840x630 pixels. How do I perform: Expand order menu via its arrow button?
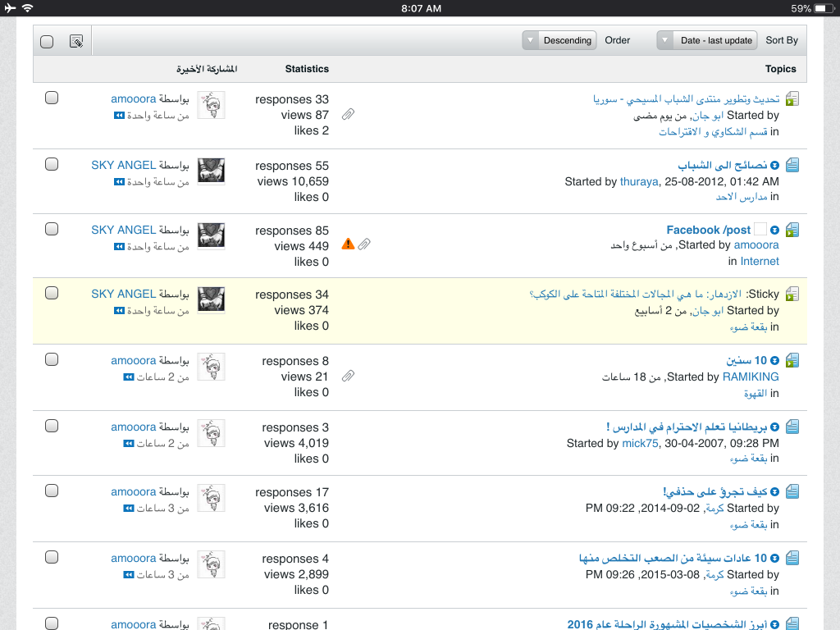(531, 40)
